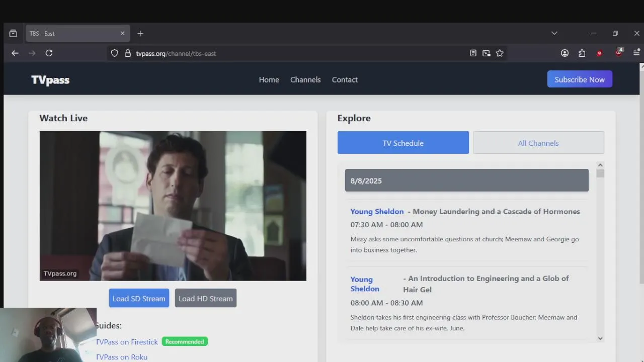
Task: Click the schedule list scroll down arrow
Action: (600, 338)
